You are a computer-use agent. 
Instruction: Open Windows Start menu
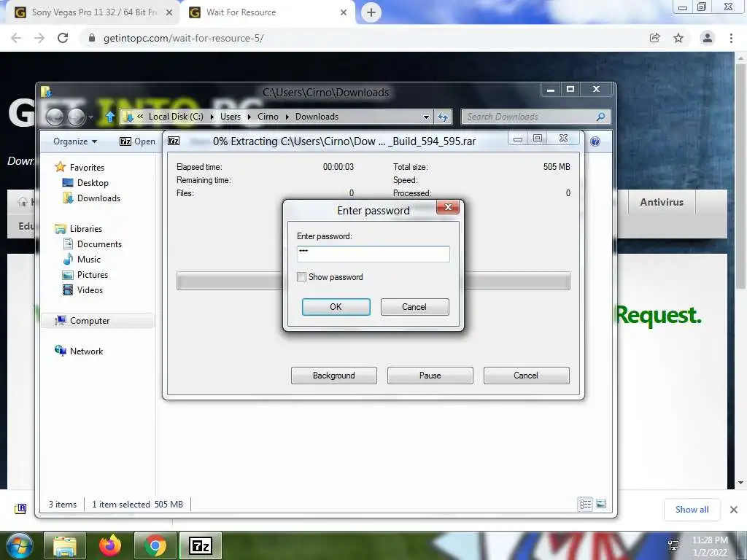click(19, 546)
